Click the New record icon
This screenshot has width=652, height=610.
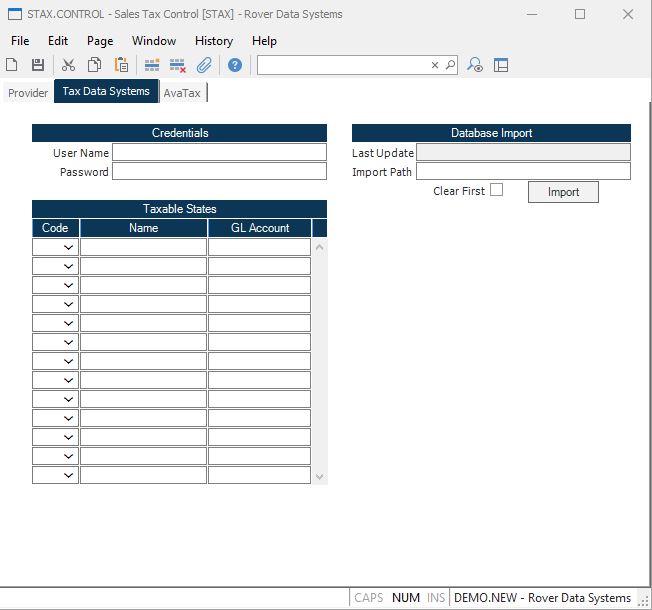(x=12, y=65)
